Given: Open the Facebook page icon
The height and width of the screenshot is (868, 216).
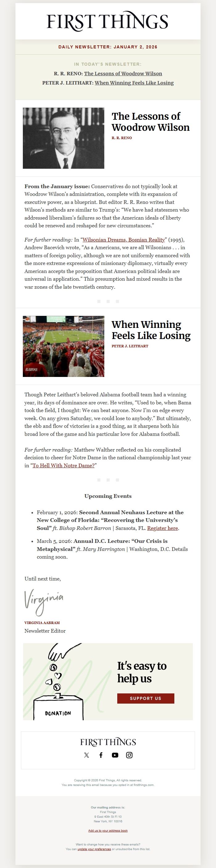Looking at the screenshot, I should coord(101,755).
